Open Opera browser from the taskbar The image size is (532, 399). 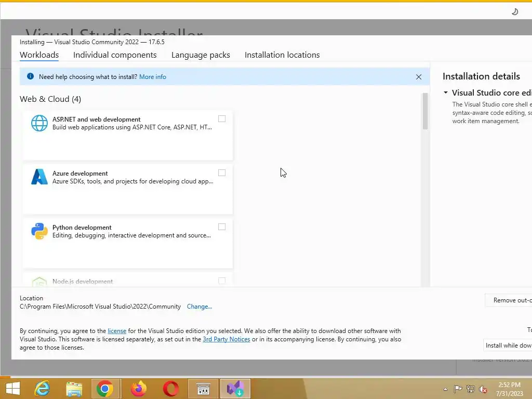click(x=170, y=389)
